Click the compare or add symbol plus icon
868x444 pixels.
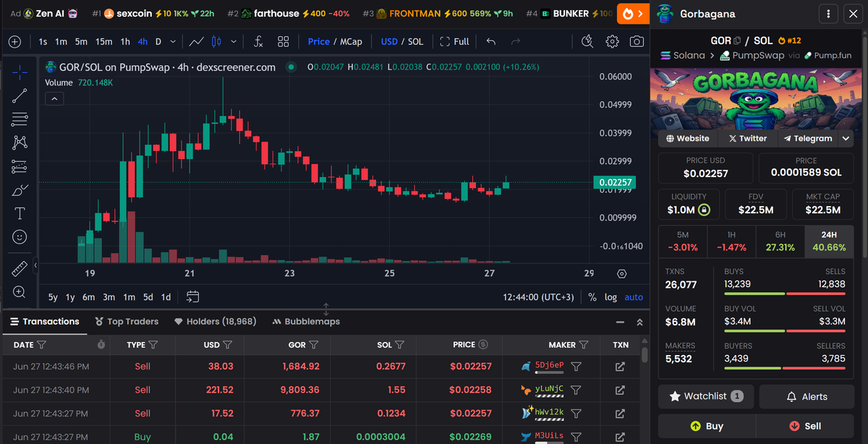point(14,42)
